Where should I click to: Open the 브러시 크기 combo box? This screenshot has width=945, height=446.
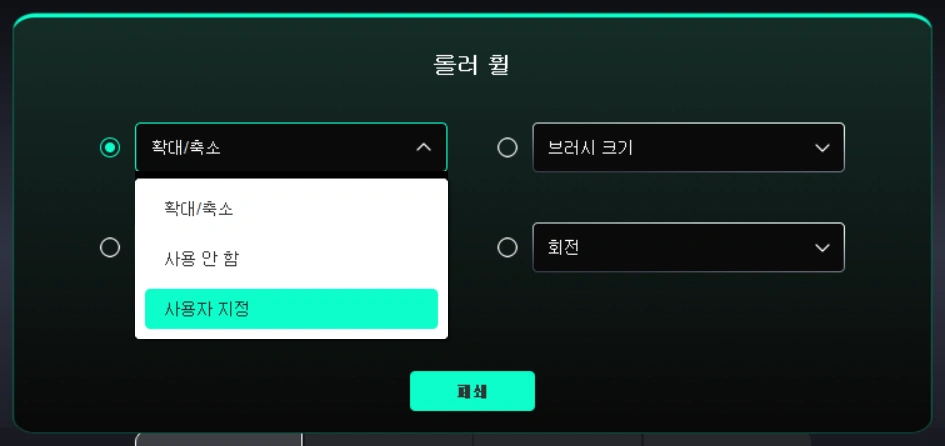(688, 148)
